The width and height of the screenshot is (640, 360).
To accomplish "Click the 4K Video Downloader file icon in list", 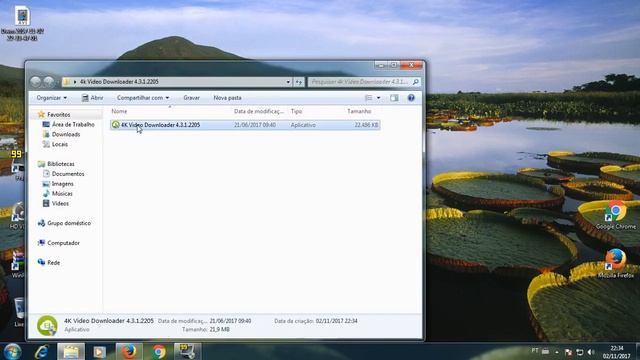I will tap(116, 125).
